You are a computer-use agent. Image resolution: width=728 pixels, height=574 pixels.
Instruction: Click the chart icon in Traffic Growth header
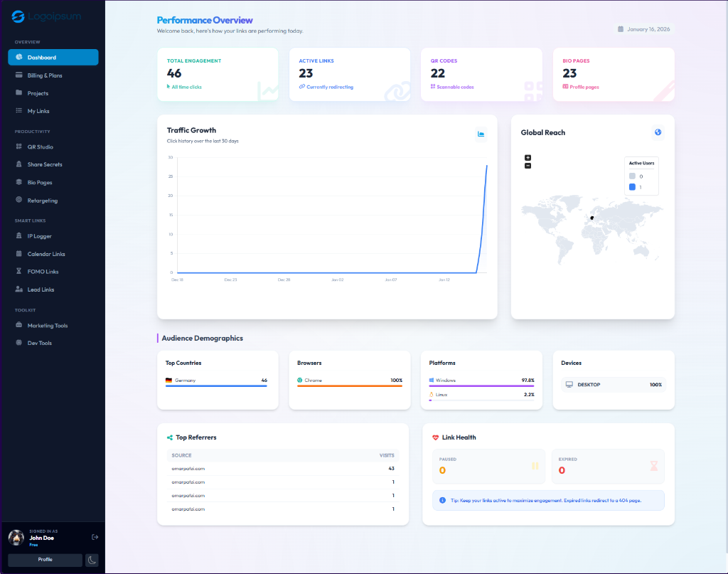(481, 134)
